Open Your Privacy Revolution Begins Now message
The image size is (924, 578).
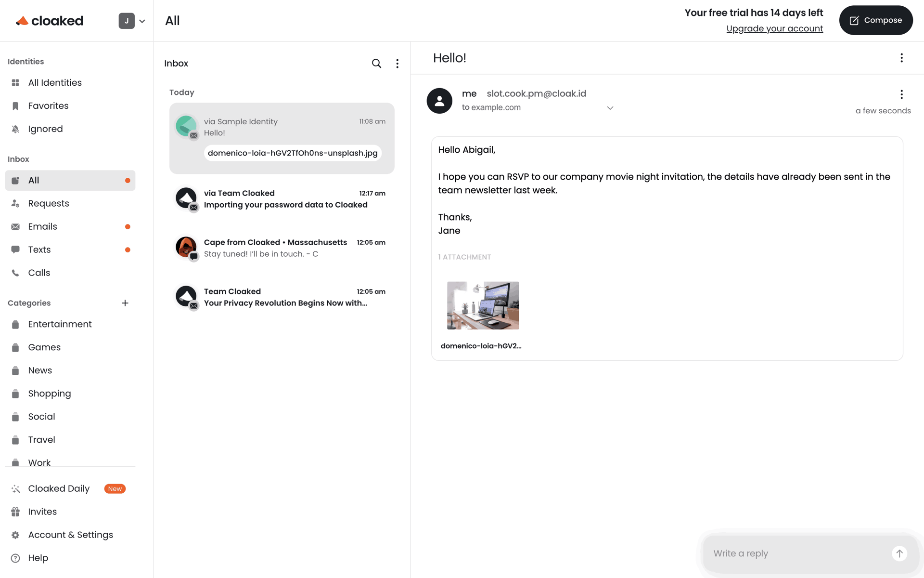[x=282, y=297]
